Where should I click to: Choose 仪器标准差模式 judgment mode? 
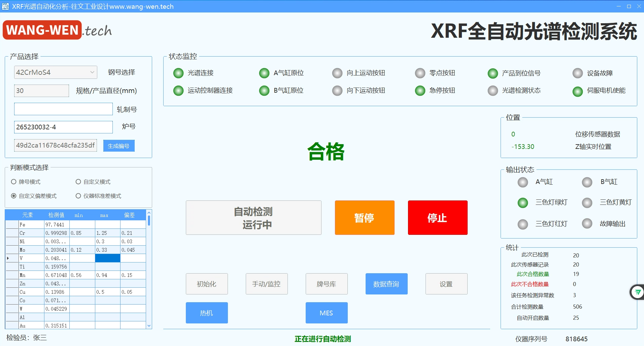coord(78,196)
